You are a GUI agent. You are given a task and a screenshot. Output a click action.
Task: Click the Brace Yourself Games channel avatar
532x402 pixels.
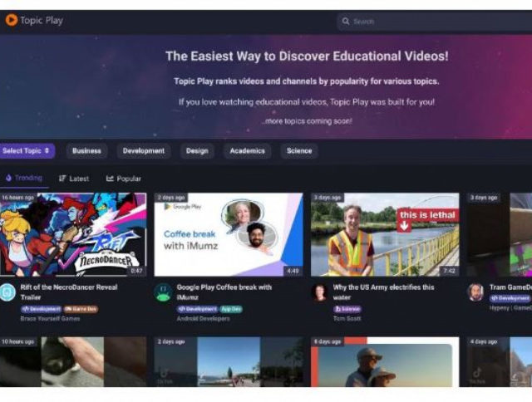(x=7, y=292)
